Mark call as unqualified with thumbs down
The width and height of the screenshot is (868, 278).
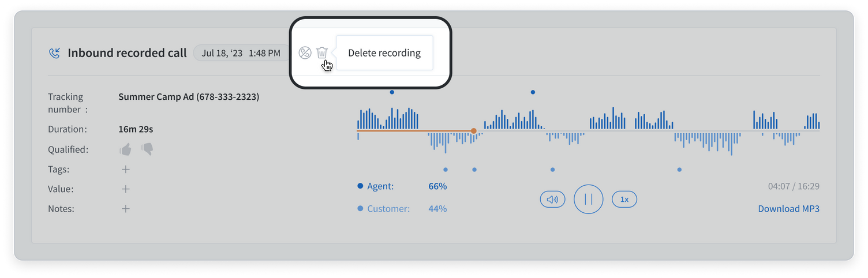(x=147, y=149)
